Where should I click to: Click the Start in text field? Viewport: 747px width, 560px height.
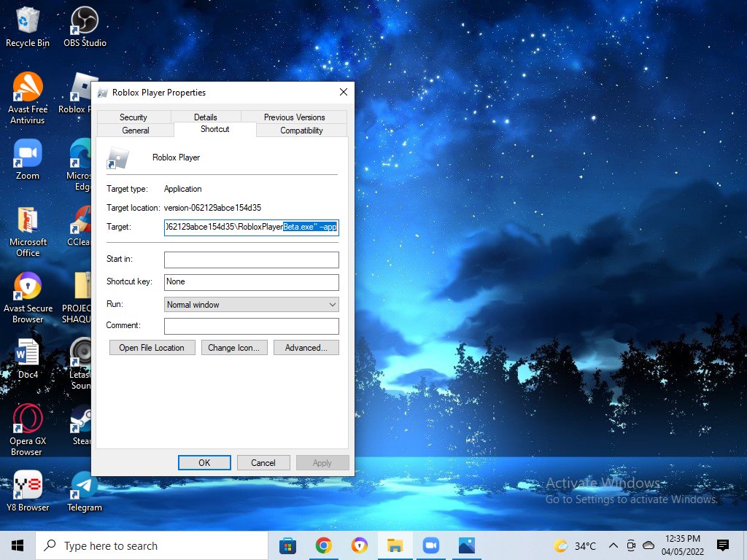(252, 260)
